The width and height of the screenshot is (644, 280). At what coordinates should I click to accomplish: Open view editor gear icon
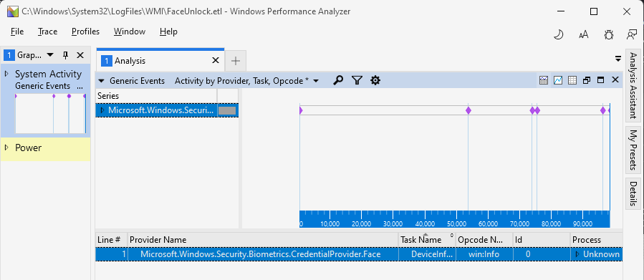click(375, 80)
